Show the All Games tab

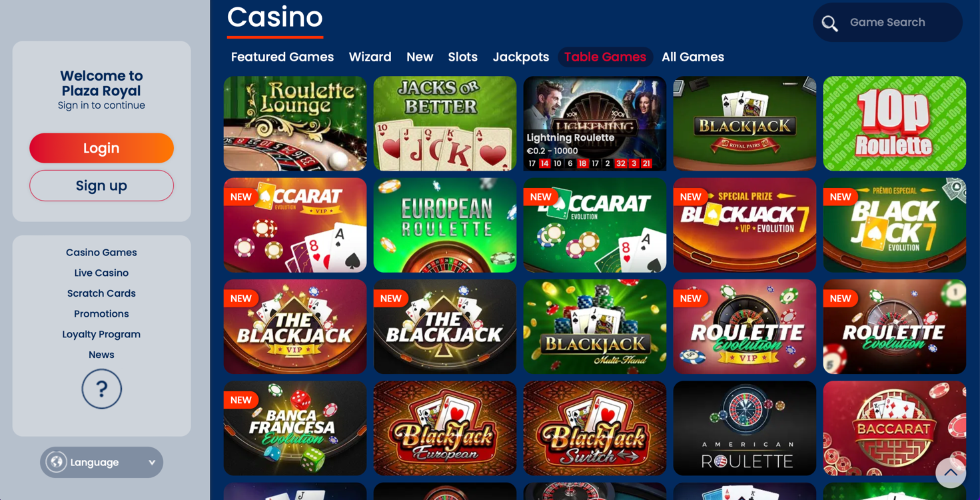click(693, 57)
